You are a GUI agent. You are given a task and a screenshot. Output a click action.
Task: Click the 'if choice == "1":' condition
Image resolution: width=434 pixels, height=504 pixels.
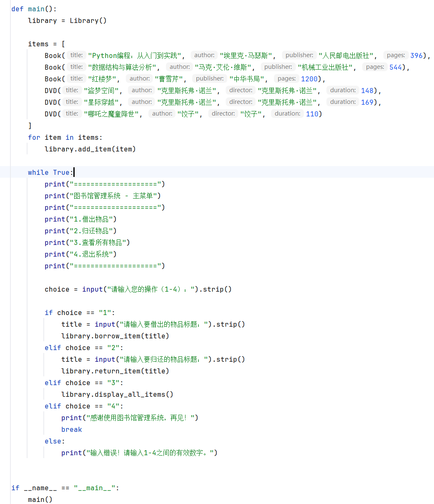[80, 312]
